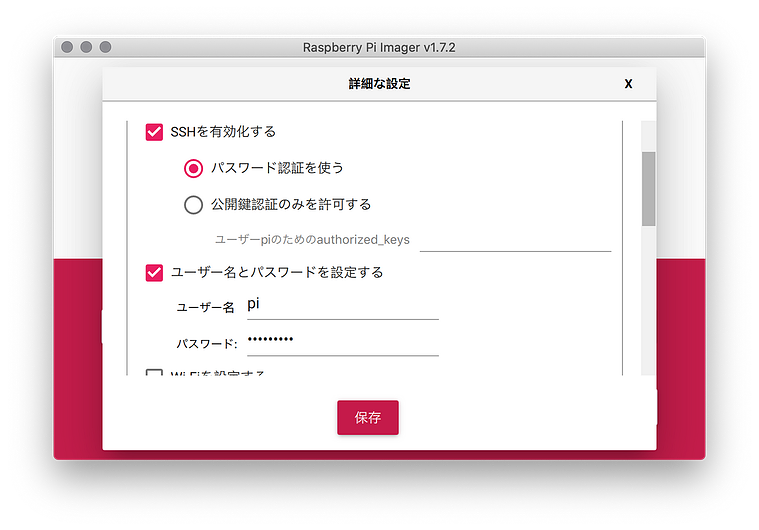Click the パスワード input field
This screenshot has height=530, width=759.
(x=343, y=342)
